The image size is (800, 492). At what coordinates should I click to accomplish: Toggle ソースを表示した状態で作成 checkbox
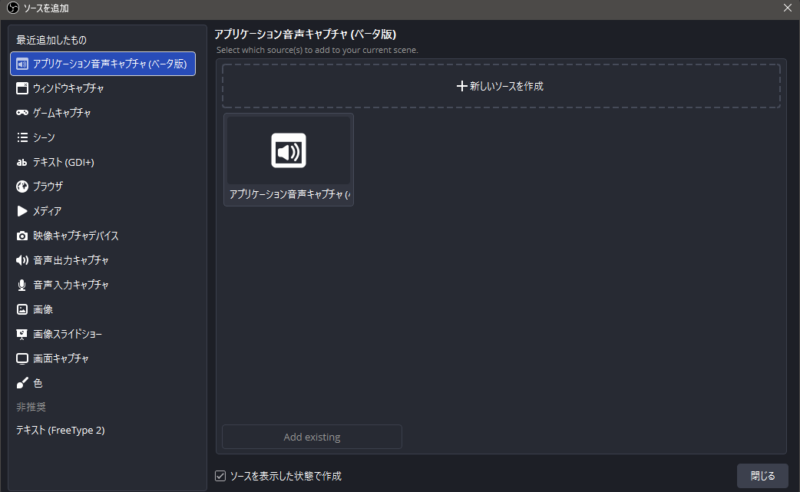click(x=220, y=476)
